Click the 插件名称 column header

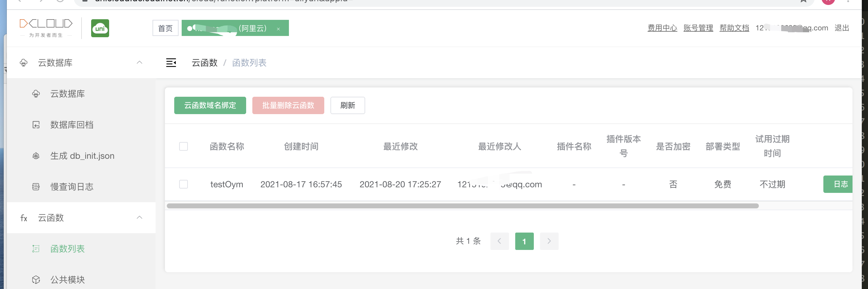pyautogui.click(x=574, y=146)
